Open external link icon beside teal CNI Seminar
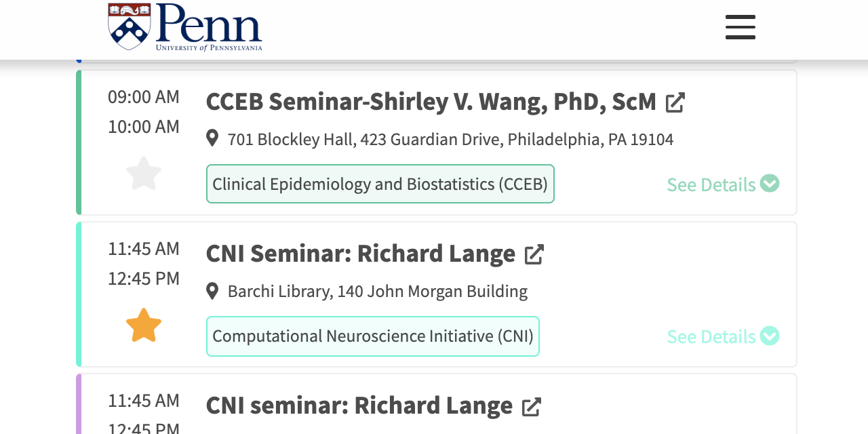868x434 pixels. point(534,254)
